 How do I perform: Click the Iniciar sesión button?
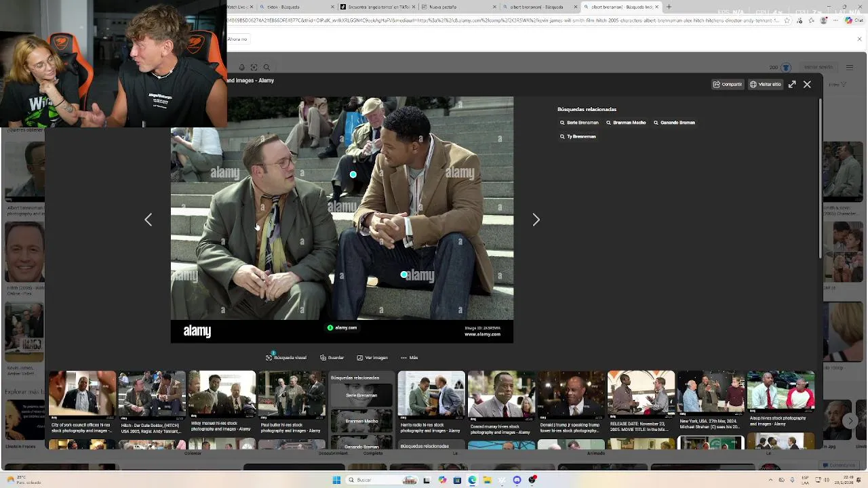click(x=818, y=67)
